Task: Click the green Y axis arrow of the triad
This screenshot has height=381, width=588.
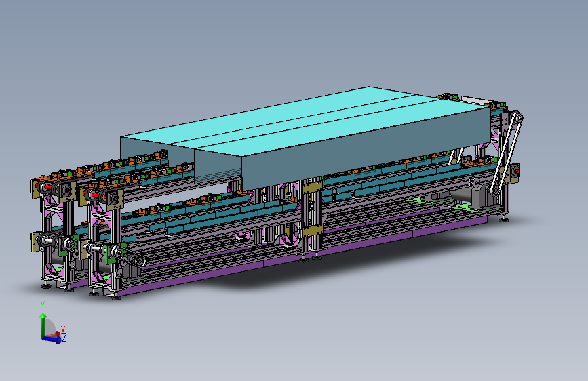Action: 43,325
